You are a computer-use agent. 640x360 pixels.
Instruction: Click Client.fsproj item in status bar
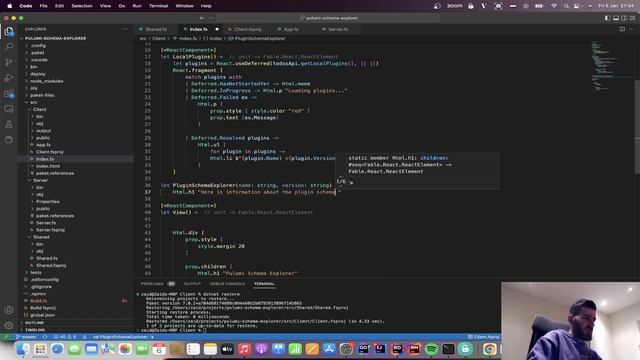(484, 337)
